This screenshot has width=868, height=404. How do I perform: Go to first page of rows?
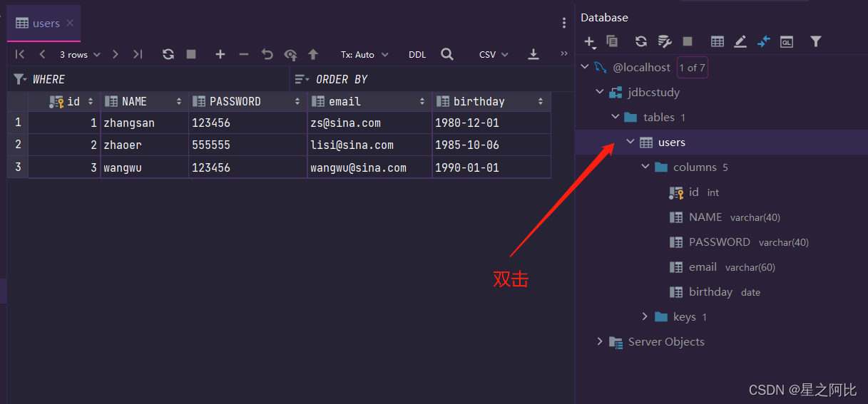20,54
